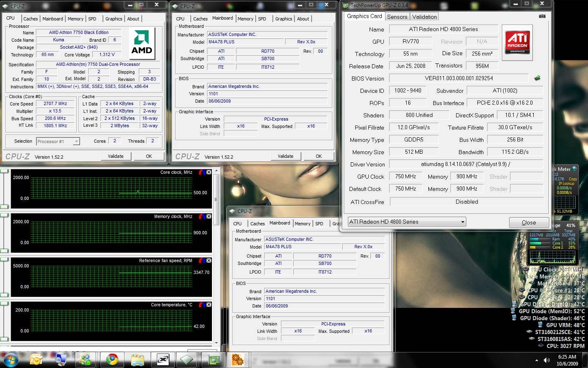Viewport: 588px width, 368px height.
Task: Click the GPU-Z graphics card taskbar icon
Action: [x=213, y=360]
